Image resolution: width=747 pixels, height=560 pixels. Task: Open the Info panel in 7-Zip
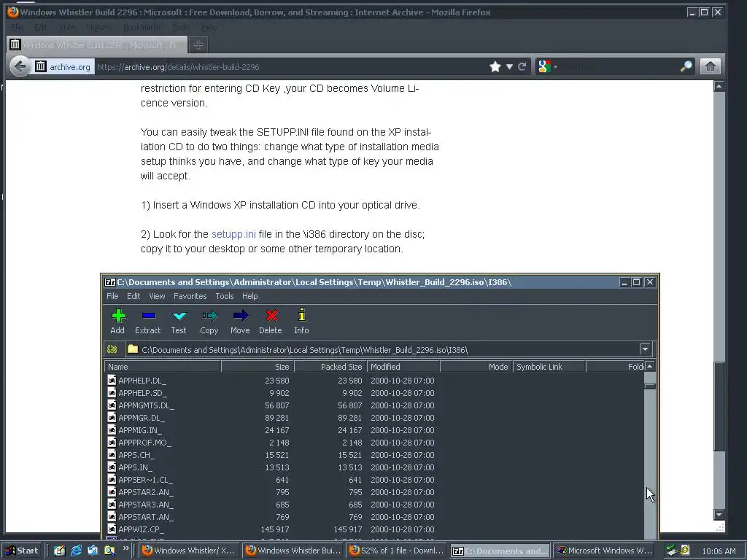tap(301, 322)
